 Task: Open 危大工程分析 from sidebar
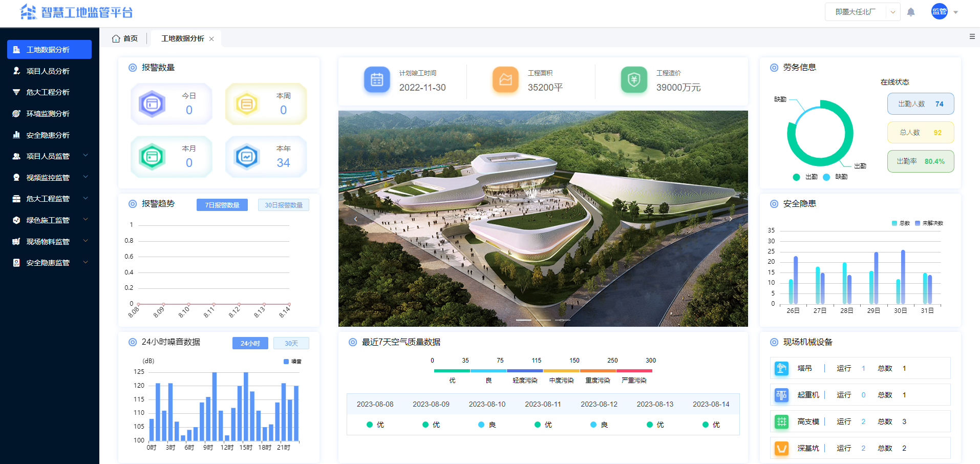coord(49,92)
